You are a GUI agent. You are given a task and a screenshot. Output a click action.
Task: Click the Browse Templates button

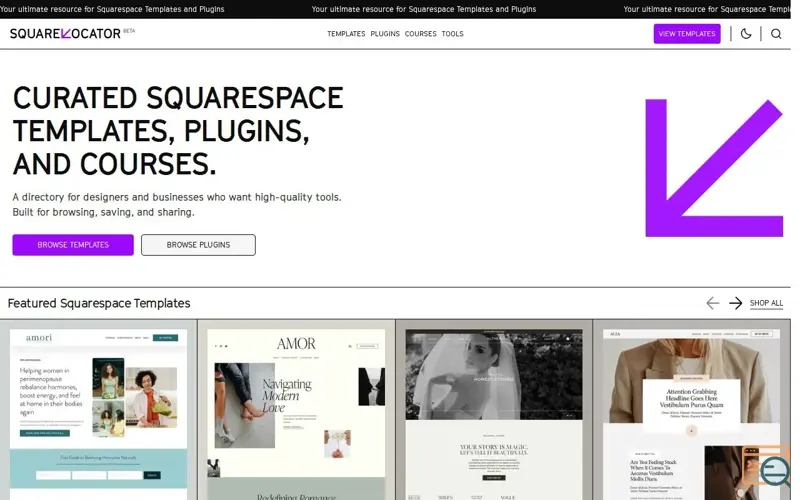73,245
